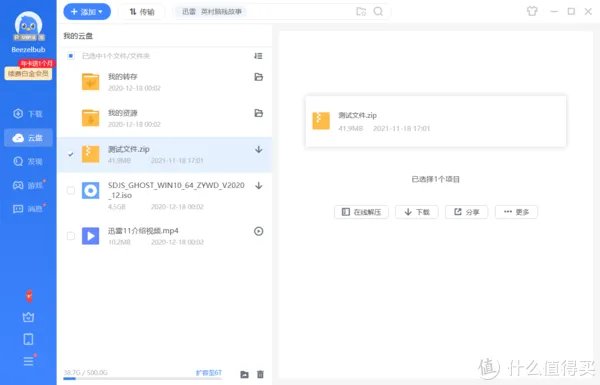Image resolution: width=600 pixels, height=385 pixels.
Task: Click the 已选中1个文件/文件夹 header text
Action: 116,56
